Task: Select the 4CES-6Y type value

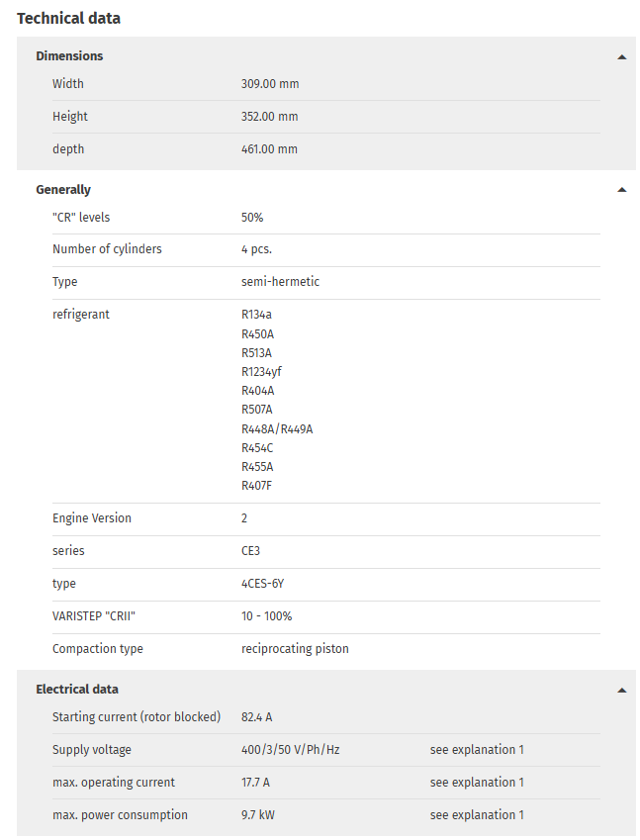Action: click(262, 584)
